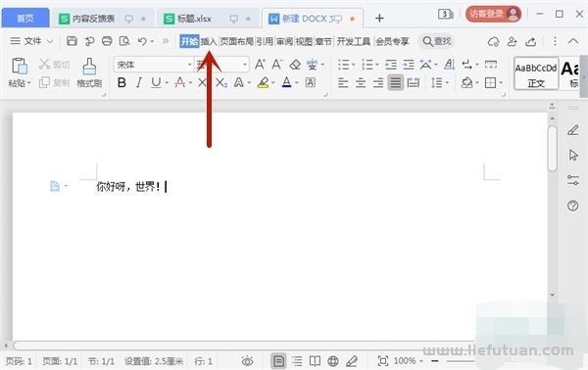Clear formatting with eraser icon
588x370 pixels.
click(x=295, y=65)
